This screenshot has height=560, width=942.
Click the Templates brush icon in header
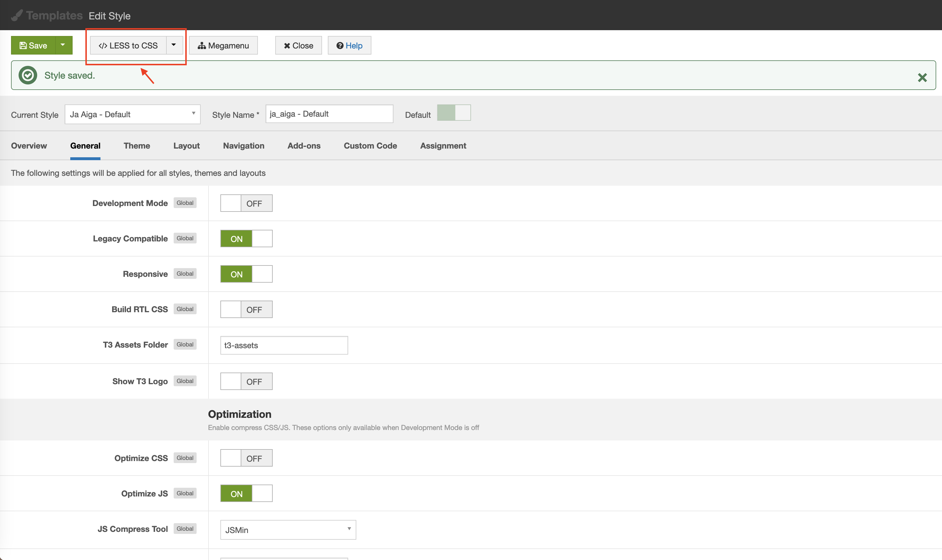pyautogui.click(x=17, y=15)
